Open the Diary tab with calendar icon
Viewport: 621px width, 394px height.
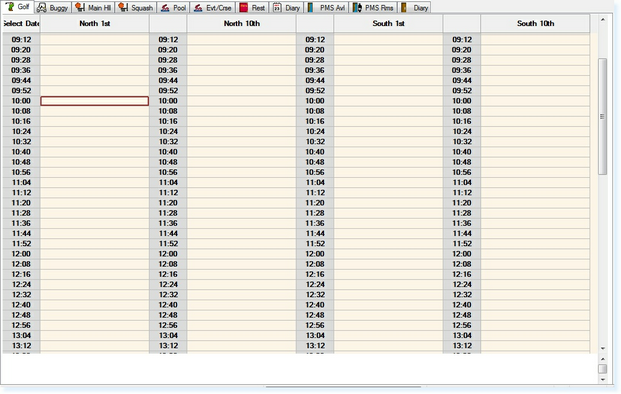(286, 8)
